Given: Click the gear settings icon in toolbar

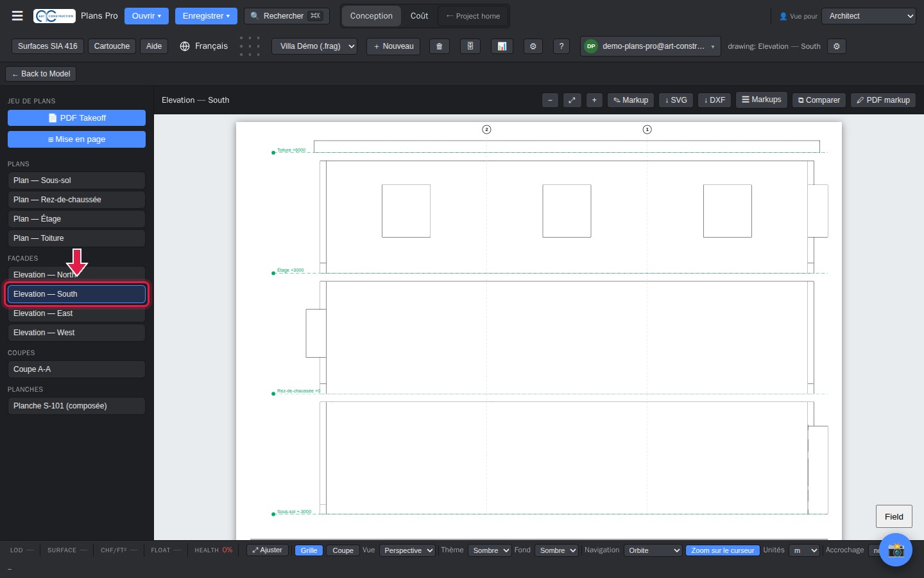Looking at the screenshot, I should (533, 46).
